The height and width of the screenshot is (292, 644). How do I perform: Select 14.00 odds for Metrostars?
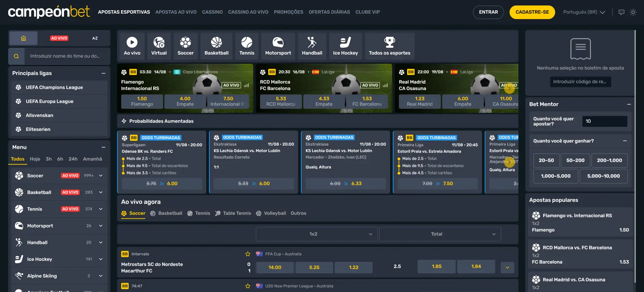click(x=275, y=267)
